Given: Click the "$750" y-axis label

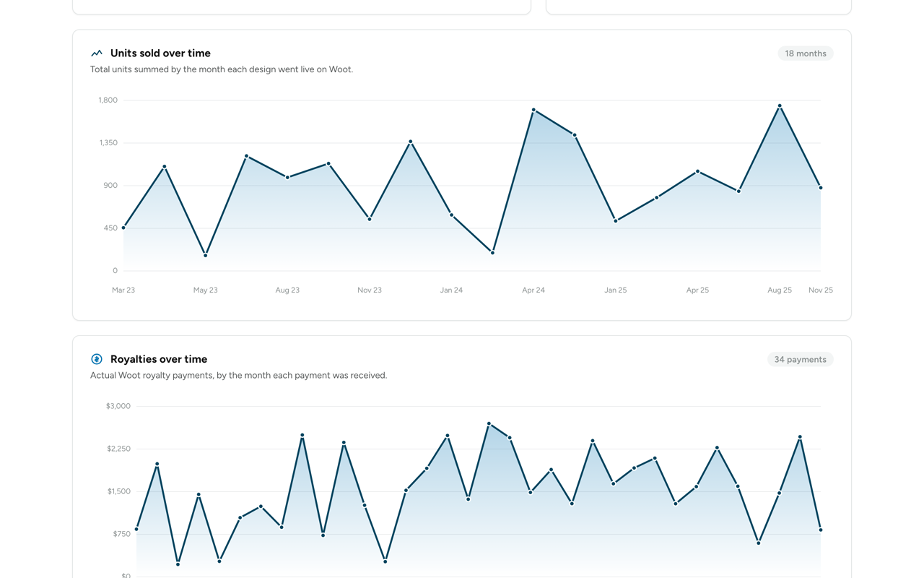Looking at the screenshot, I should (121, 534).
